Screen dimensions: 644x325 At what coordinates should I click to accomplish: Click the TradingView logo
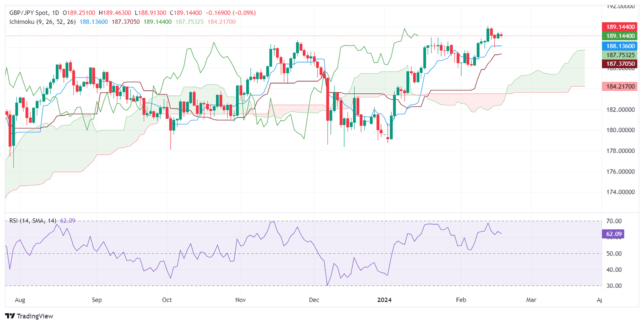click(x=29, y=316)
